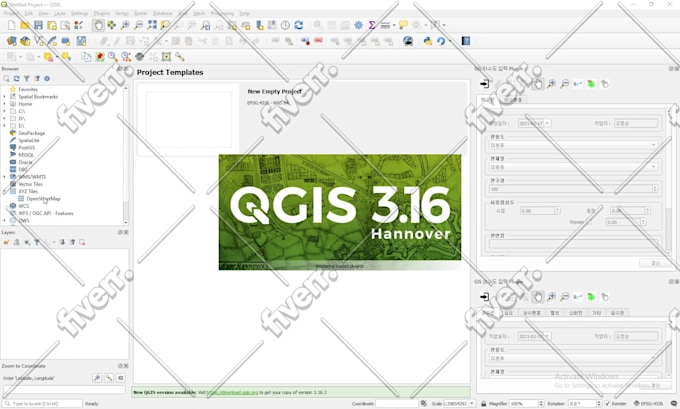This screenshot has width=680, height=409.
Task: Expand the Spatial Bookmarks tree node
Action: (4, 97)
